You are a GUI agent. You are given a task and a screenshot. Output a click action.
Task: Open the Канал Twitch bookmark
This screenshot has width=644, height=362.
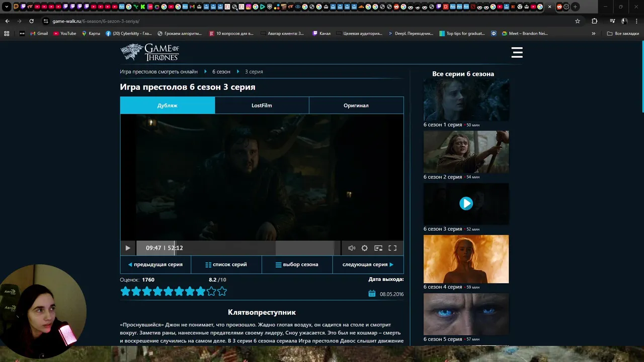[321, 34]
